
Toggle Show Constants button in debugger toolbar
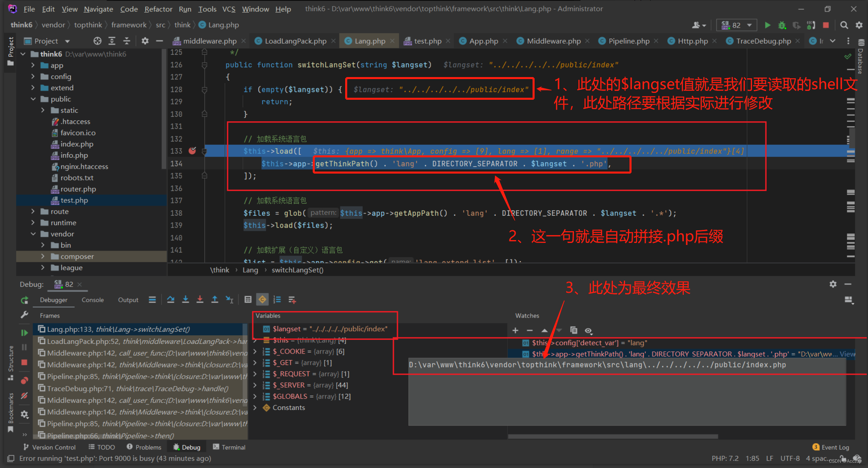coord(262,300)
